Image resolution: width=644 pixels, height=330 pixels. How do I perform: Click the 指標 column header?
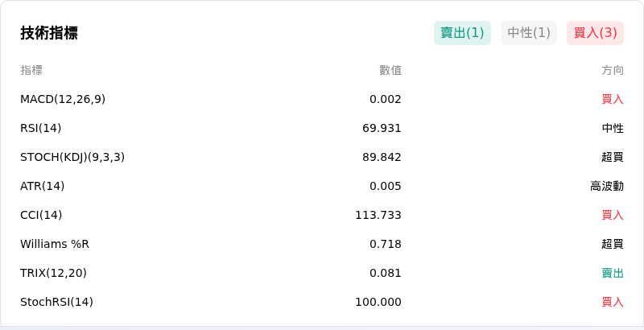[x=31, y=70]
